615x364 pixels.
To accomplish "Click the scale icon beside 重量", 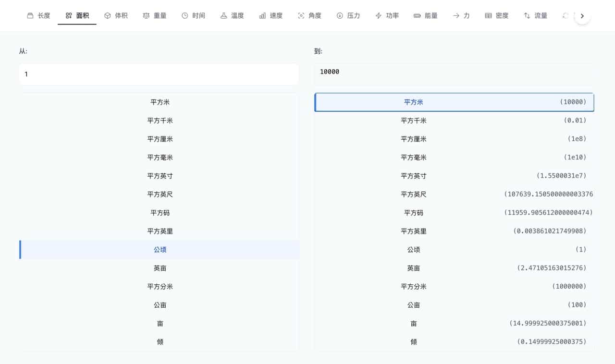I will click(x=146, y=16).
